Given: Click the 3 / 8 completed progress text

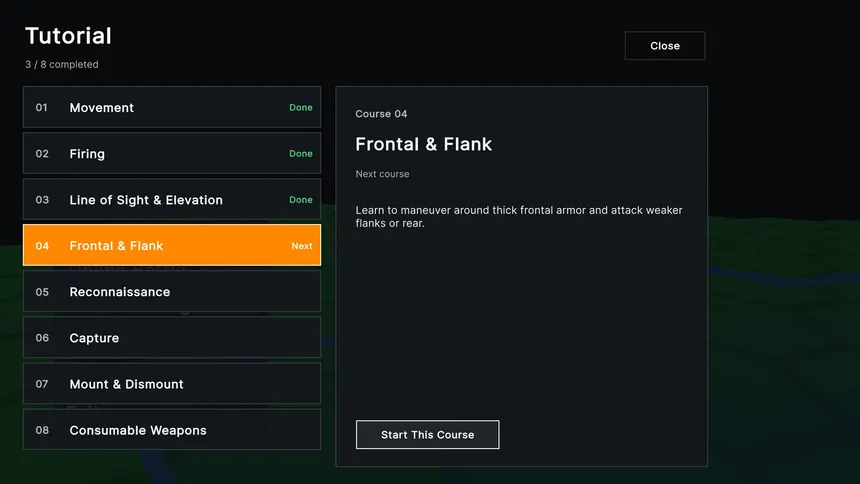Looking at the screenshot, I should coord(62,64).
